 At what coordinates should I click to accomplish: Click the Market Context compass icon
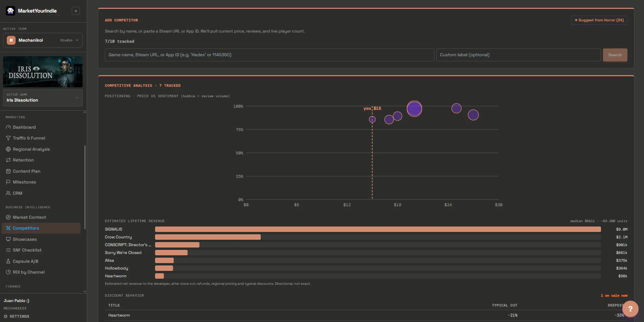[x=8, y=217]
